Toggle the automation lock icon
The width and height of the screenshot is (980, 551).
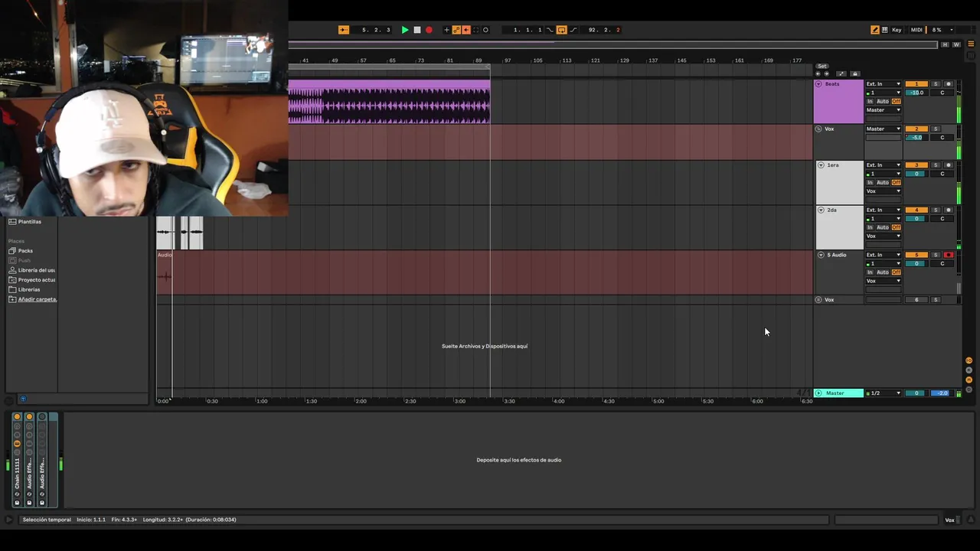(855, 73)
